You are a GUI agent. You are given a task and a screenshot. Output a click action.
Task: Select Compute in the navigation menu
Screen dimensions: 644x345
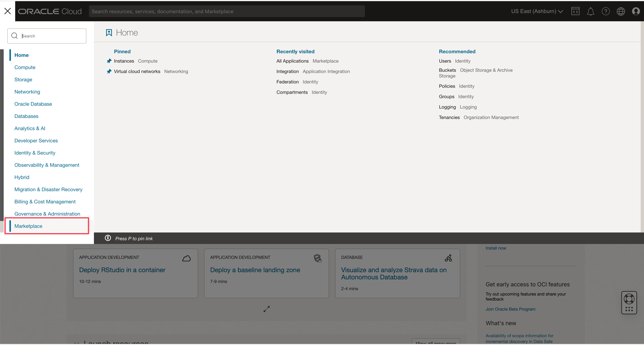click(x=25, y=67)
